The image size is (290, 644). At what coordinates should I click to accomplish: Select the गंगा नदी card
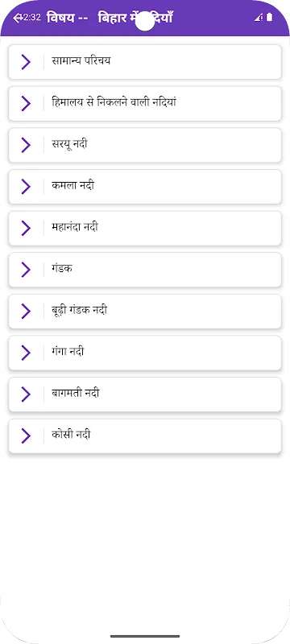(144, 353)
